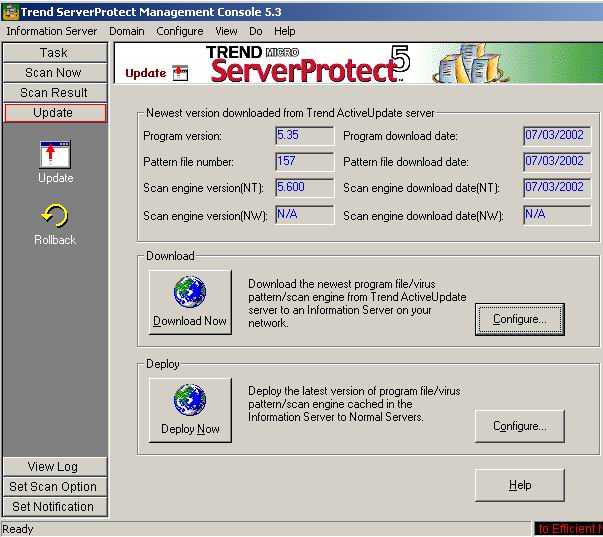Click the 'Download the newest program file' description
This screenshot has width=603, height=537.
(x=357, y=304)
